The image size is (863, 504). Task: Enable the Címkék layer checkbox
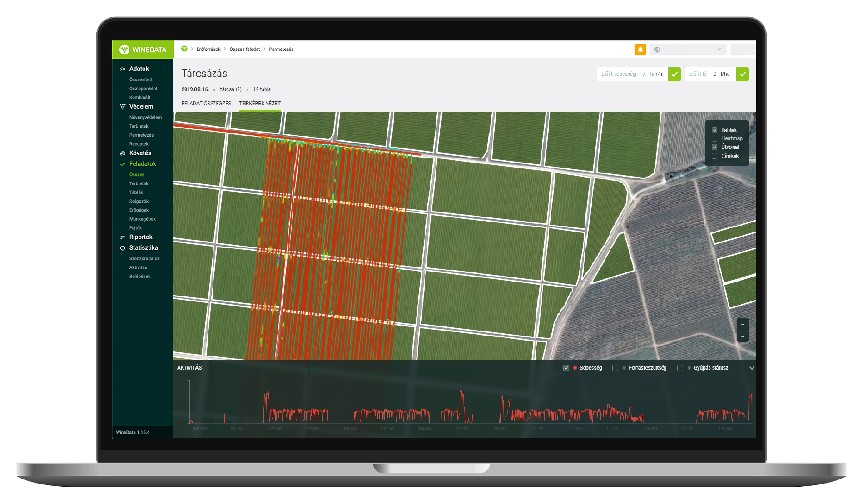tap(714, 156)
